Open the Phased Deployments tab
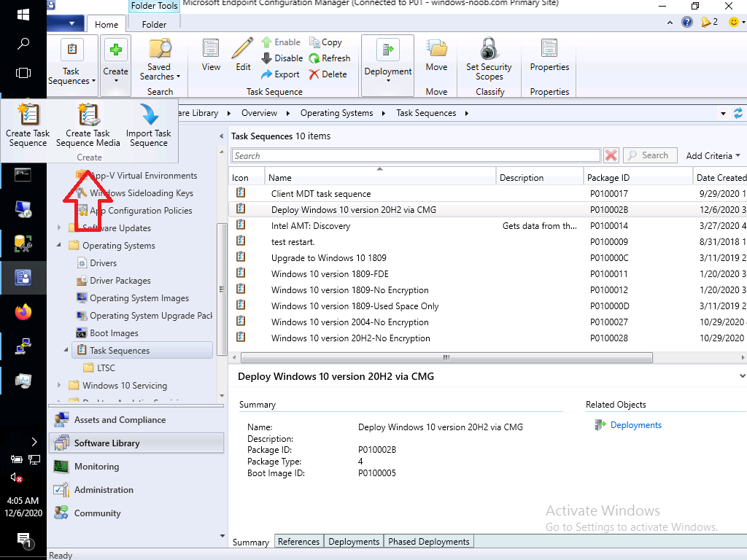This screenshot has width=747, height=560. [x=429, y=542]
